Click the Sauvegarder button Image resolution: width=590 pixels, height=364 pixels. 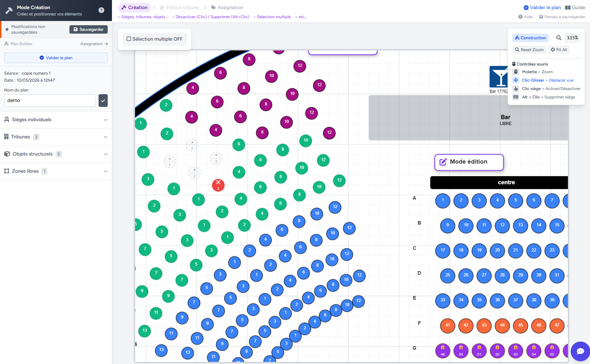pos(88,29)
